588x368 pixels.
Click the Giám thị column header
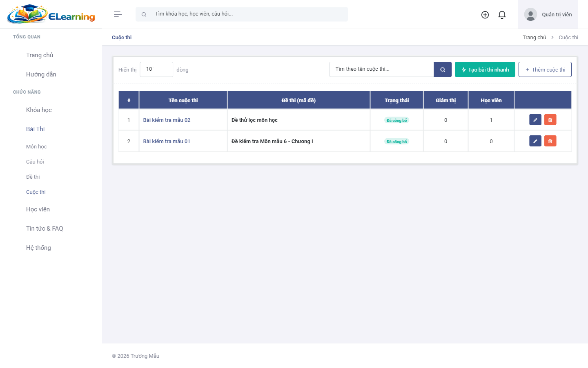(x=445, y=100)
